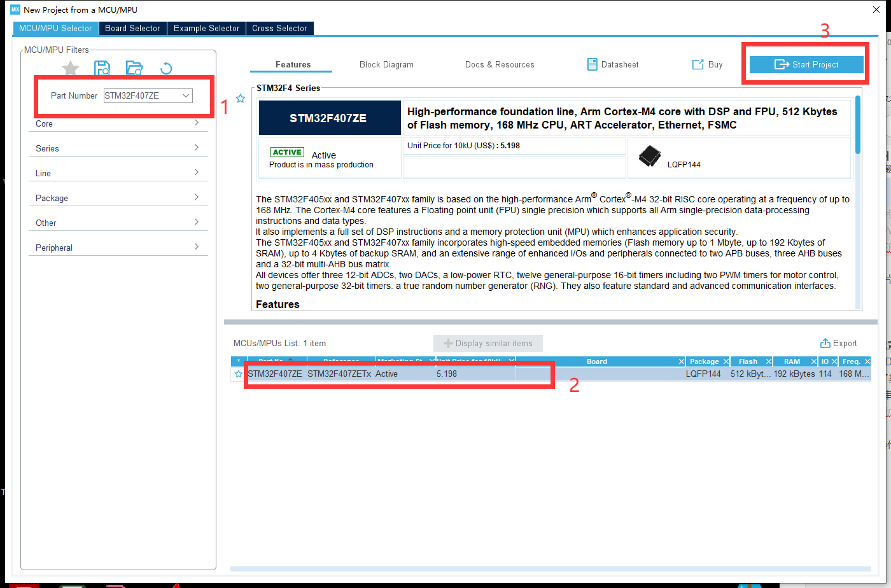The height and width of the screenshot is (588, 891).
Task: Sort by the Board column header
Action: pyautogui.click(x=597, y=361)
